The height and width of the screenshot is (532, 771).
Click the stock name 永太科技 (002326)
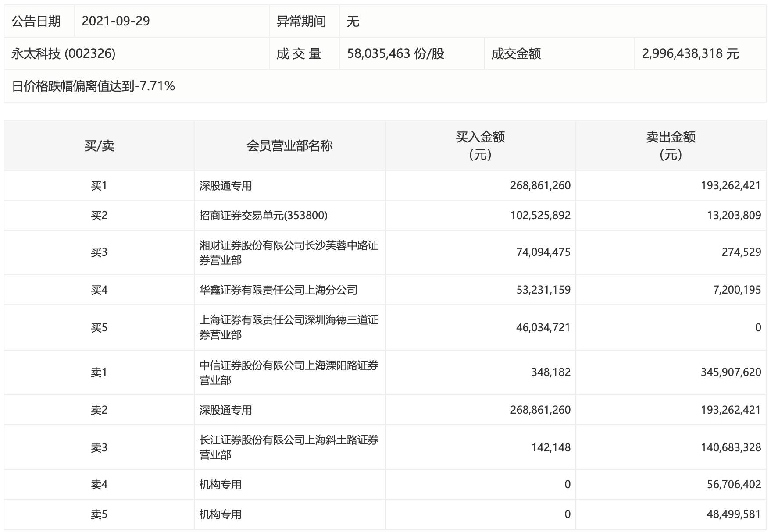pyautogui.click(x=64, y=53)
